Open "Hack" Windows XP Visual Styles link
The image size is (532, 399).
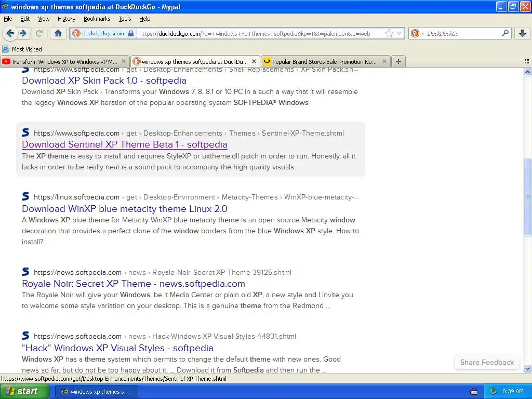point(117,348)
